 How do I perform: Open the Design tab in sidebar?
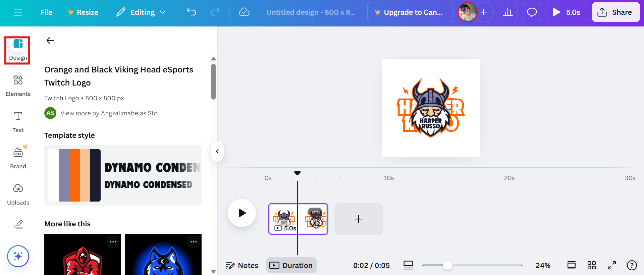point(18,50)
